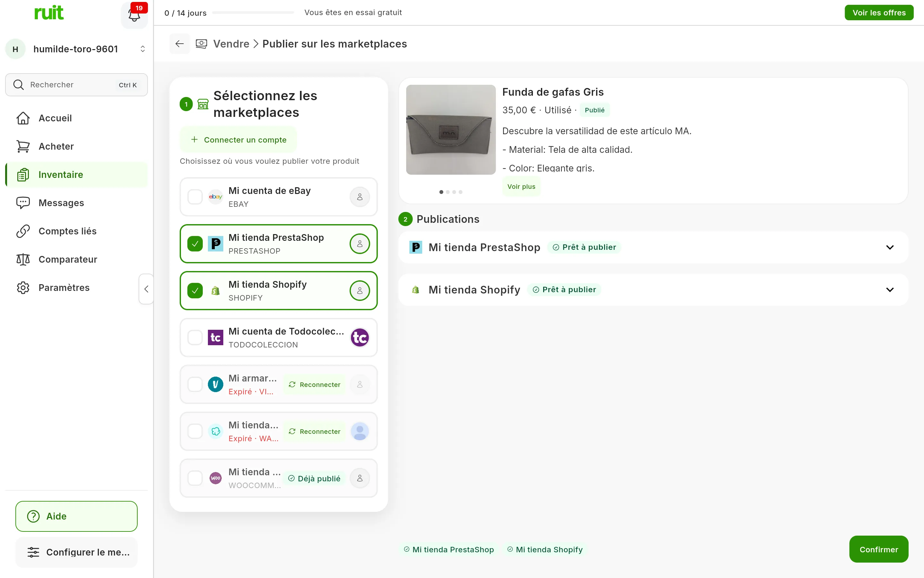Image resolution: width=924 pixels, height=578 pixels.
Task: Click the ruit logo
Action: pyautogui.click(x=49, y=13)
